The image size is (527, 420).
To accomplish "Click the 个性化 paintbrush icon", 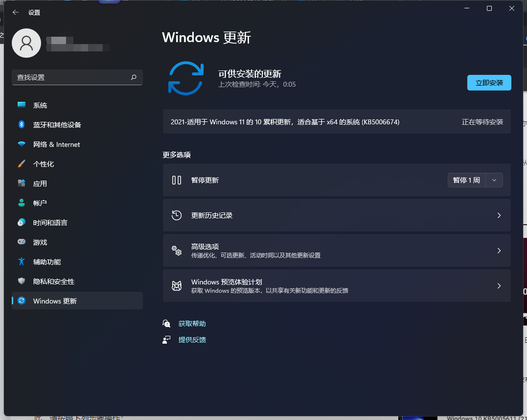I will click(x=22, y=164).
